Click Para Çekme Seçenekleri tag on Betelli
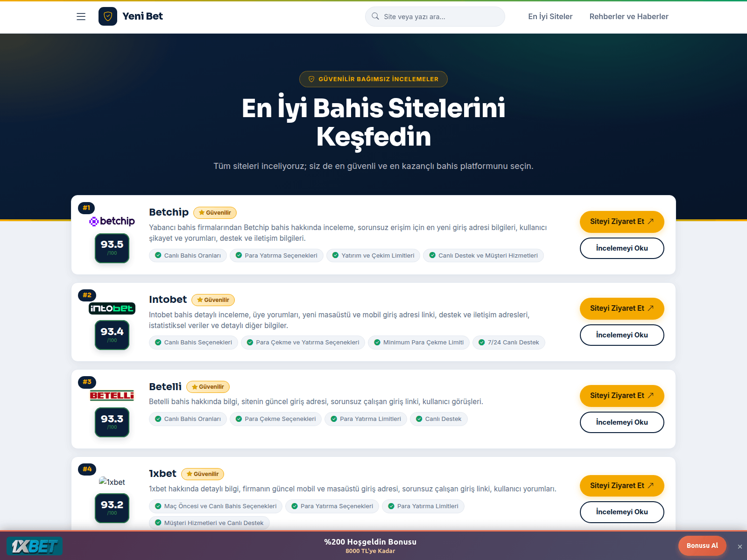The height and width of the screenshot is (560, 747). click(x=275, y=419)
